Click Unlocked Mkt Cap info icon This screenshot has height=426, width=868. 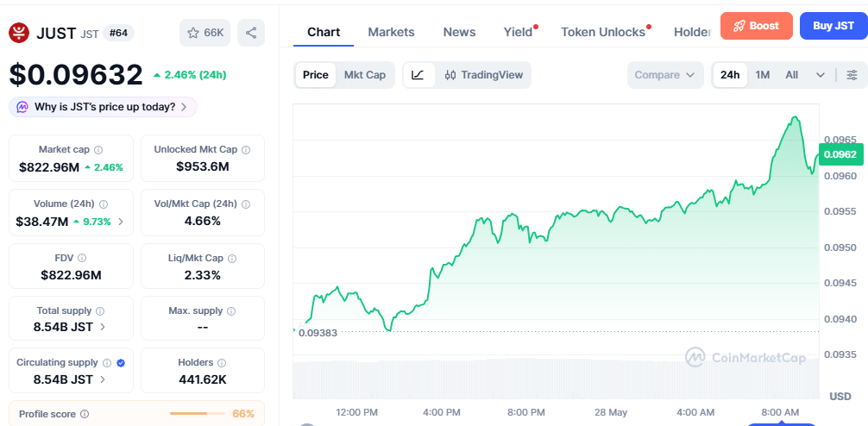(246, 150)
